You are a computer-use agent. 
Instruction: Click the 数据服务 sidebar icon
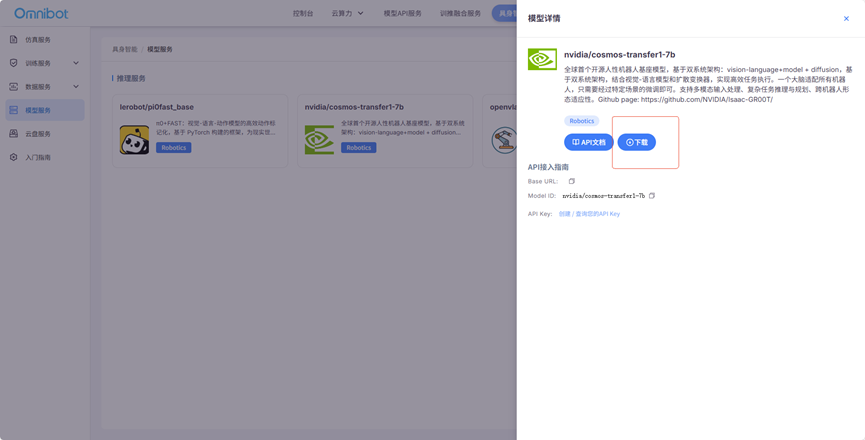[x=14, y=87]
